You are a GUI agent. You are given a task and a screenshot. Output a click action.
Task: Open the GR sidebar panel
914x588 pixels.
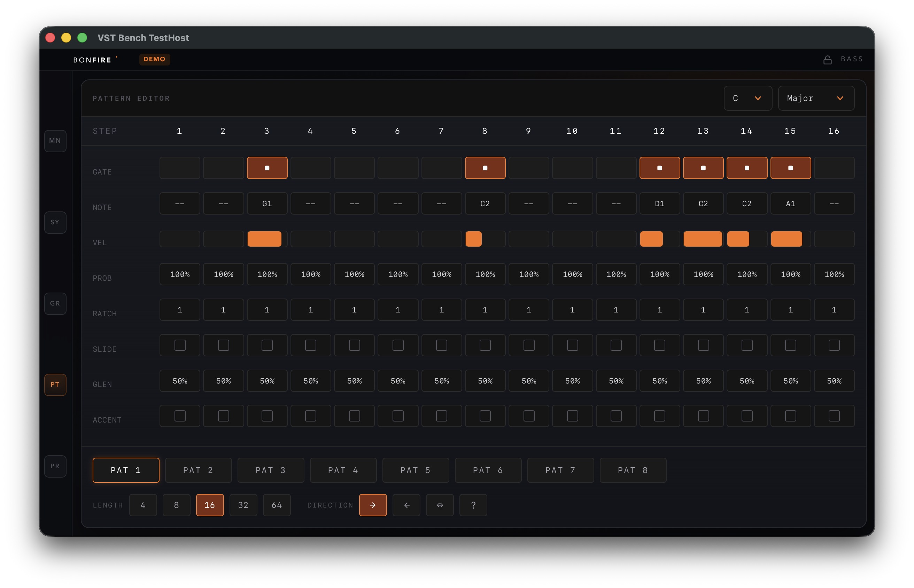(55, 303)
